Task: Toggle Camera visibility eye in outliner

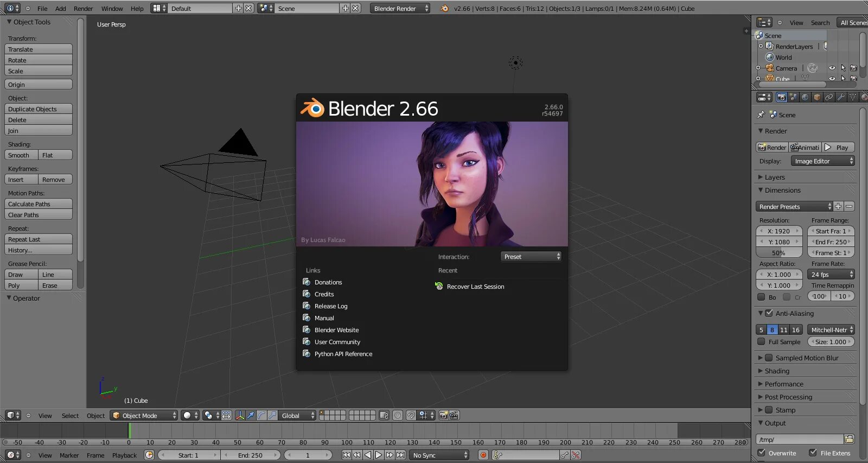Action: click(x=832, y=68)
